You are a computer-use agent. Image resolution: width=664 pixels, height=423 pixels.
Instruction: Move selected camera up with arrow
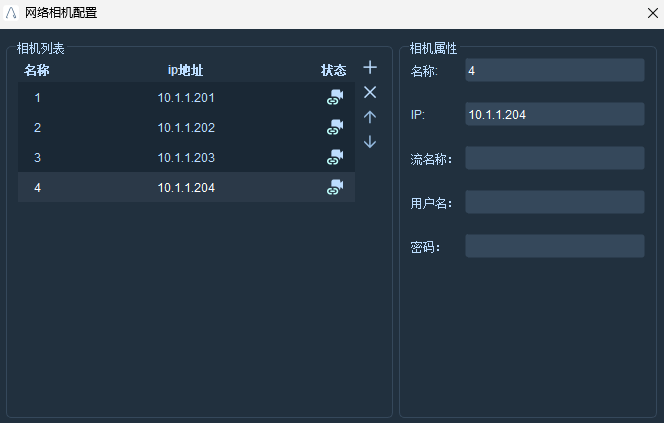point(370,117)
